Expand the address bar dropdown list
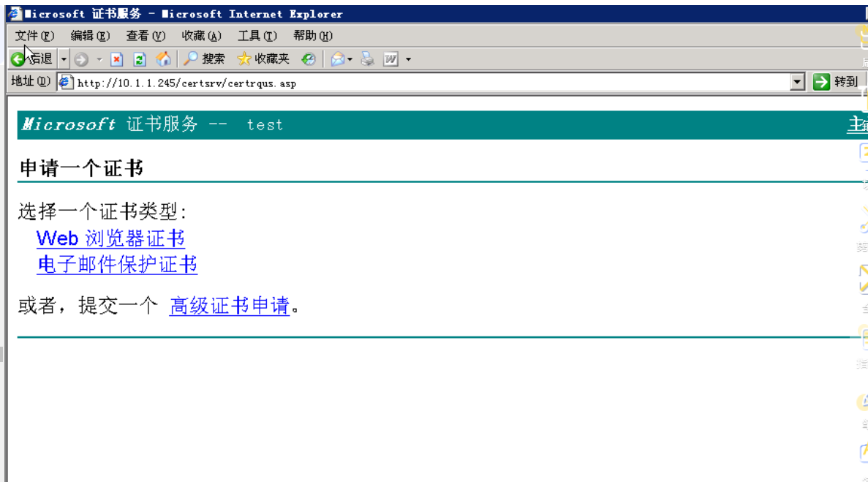Viewport: 868px width, 482px height. pyautogui.click(x=797, y=83)
